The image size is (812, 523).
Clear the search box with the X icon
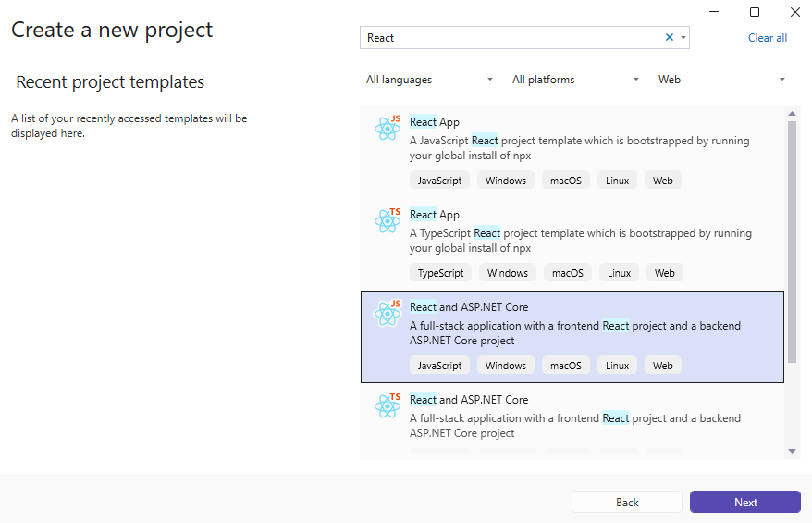670,38
